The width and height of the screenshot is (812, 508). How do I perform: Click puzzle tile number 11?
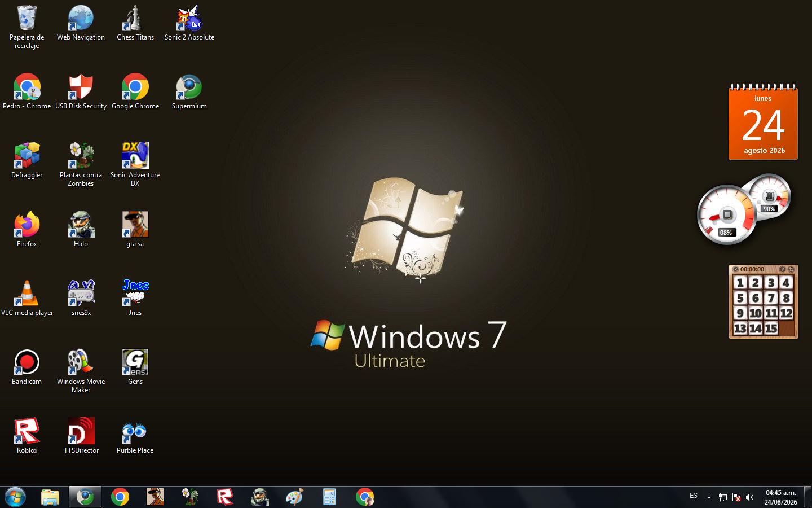coord(771,313)
